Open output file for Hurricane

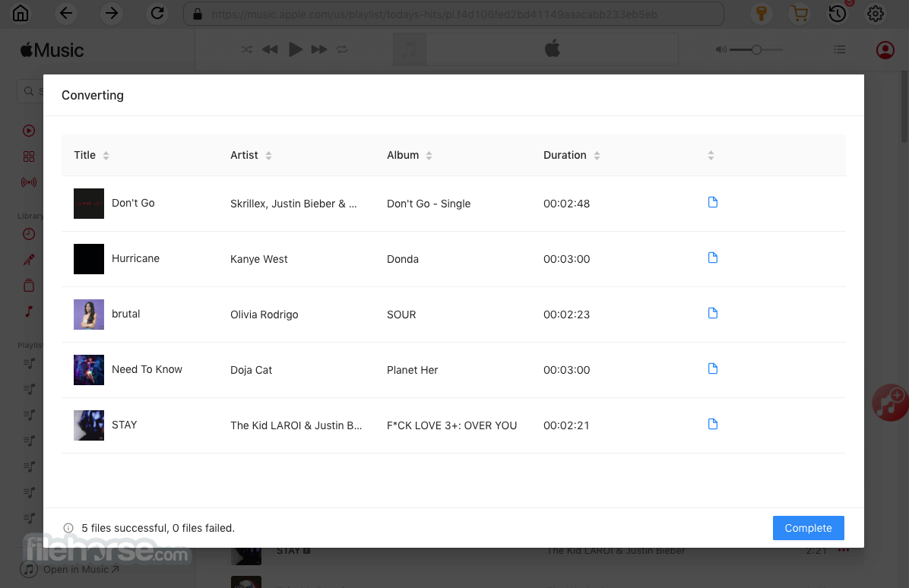(x=713, y=258)
